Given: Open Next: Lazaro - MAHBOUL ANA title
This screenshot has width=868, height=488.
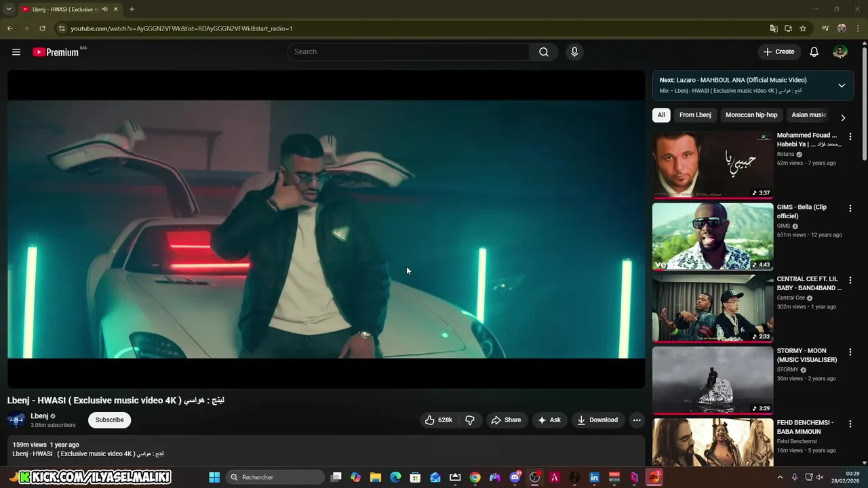Looking at the screenshot, I should click(733, 80).
